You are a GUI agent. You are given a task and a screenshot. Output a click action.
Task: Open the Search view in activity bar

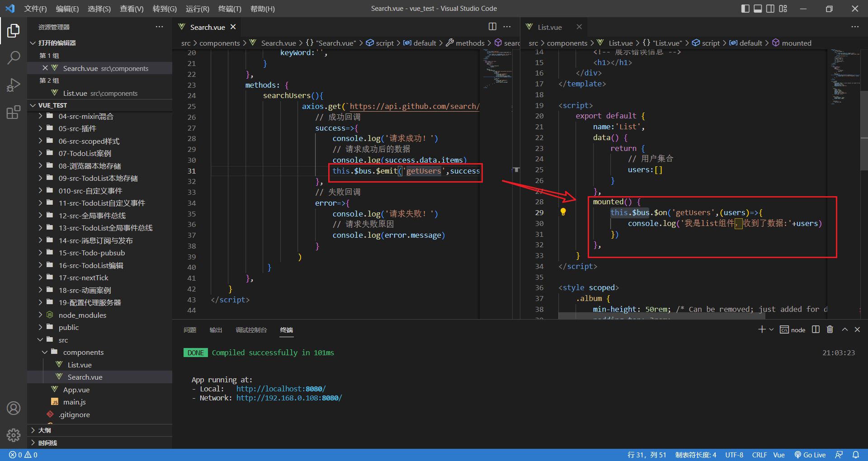[x=14, y=58]
